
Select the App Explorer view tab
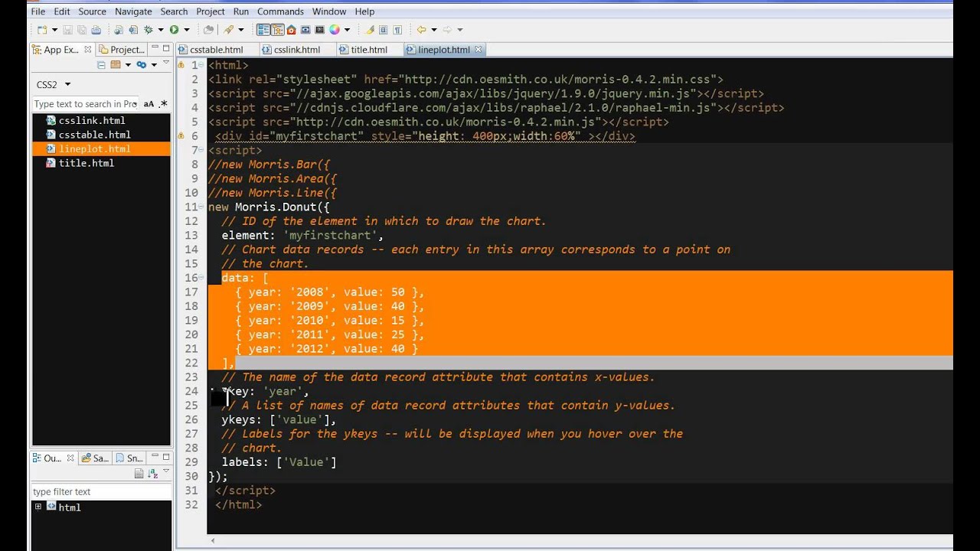pyautogui.click(x=61, y=50)
